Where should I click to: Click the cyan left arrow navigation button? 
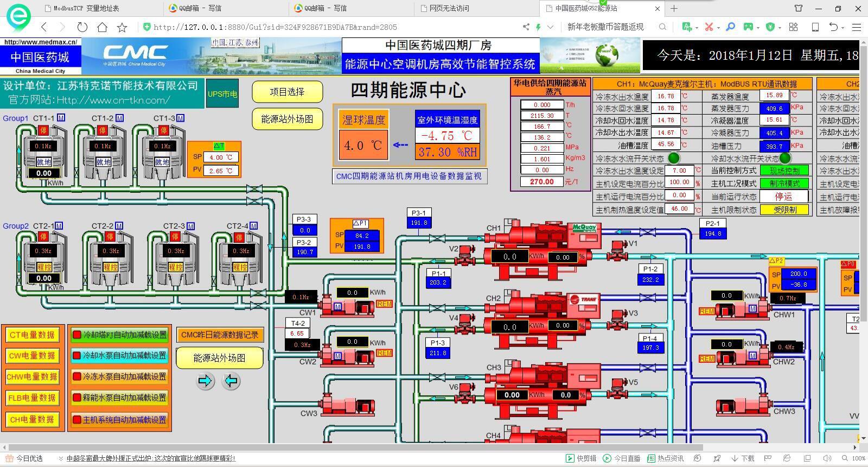(x=231, y=381)
